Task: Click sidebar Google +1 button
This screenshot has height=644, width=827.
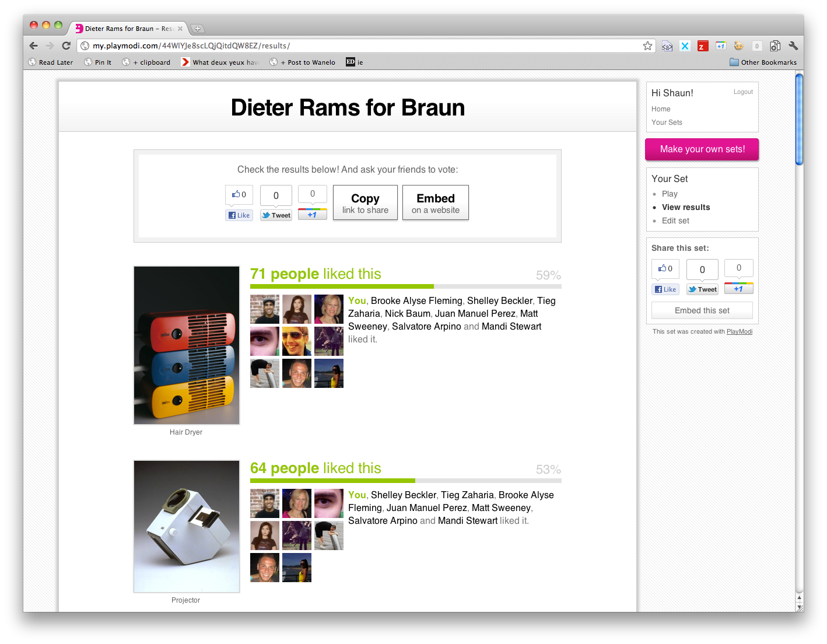Action: pos(739,288)
